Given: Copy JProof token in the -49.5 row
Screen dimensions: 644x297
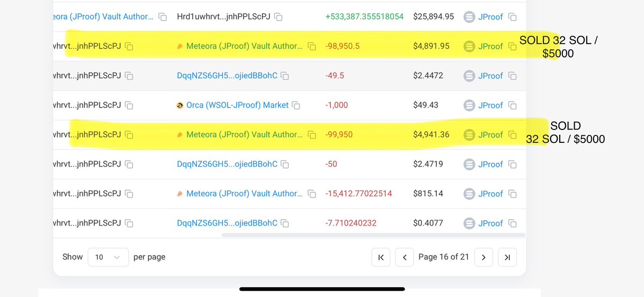Looking at the screenshot, I should [513, 76].
